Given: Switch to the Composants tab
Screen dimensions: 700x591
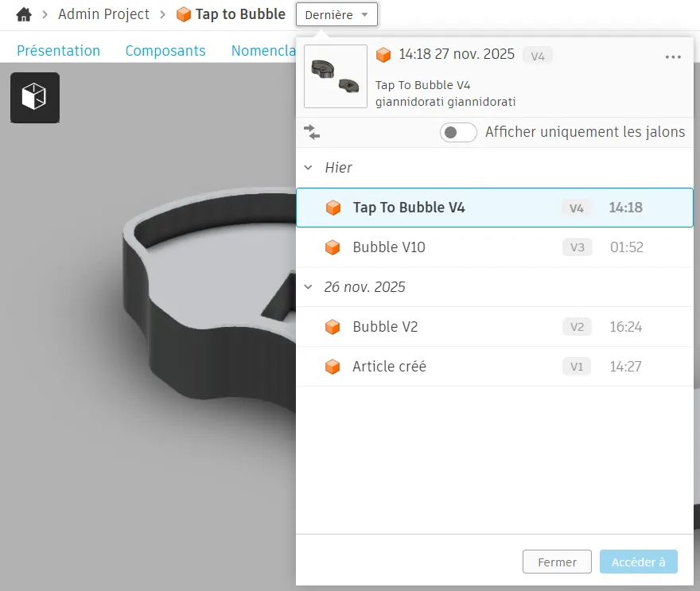Looking at the screenshot, I should click(165, 51).
